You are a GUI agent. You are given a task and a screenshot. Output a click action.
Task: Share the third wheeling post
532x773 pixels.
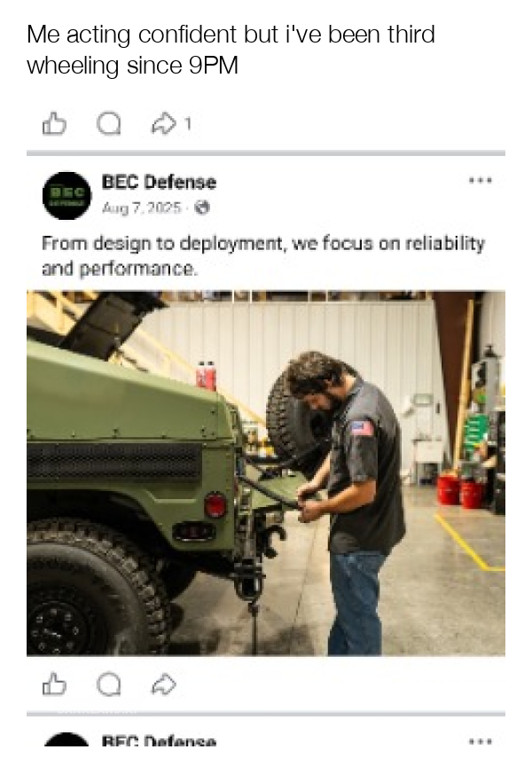163,123
